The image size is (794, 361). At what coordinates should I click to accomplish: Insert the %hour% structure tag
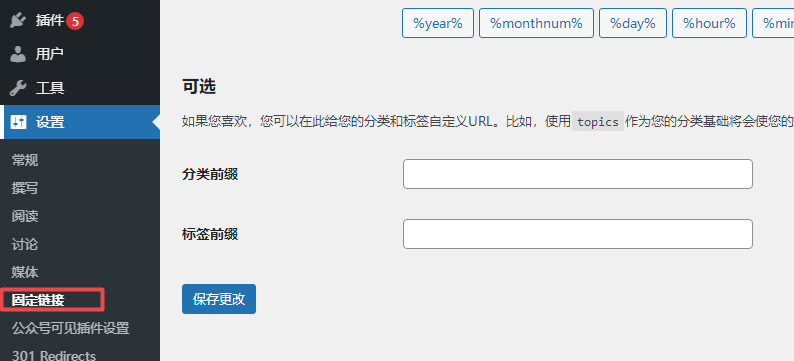(709, 23)
